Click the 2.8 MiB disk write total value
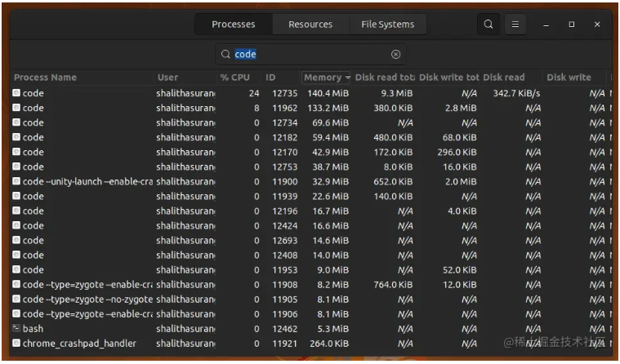 point(461,108)
